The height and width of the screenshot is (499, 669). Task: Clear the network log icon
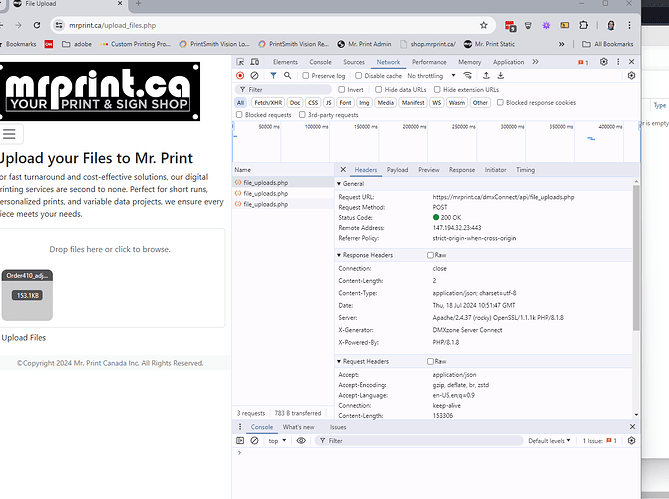254,75
